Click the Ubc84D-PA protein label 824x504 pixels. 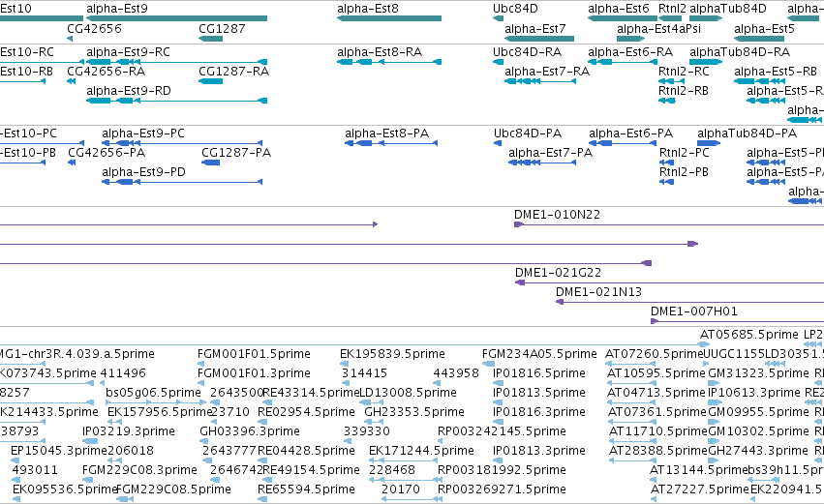(528, 133)
